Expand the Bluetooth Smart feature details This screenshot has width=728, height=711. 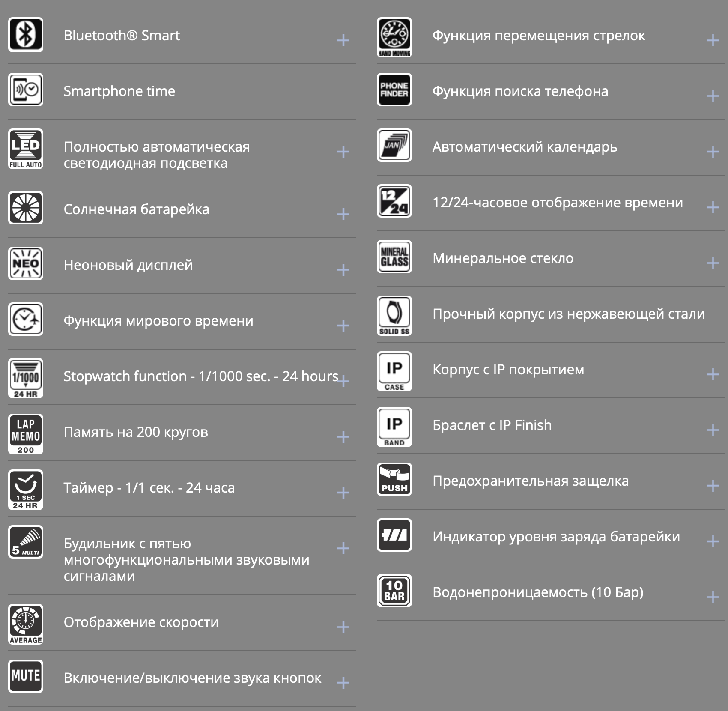[x=343, y=41]
